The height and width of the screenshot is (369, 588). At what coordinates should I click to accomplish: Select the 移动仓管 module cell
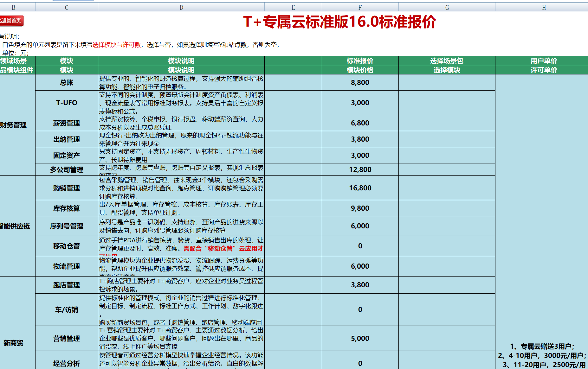coord(67,246)
